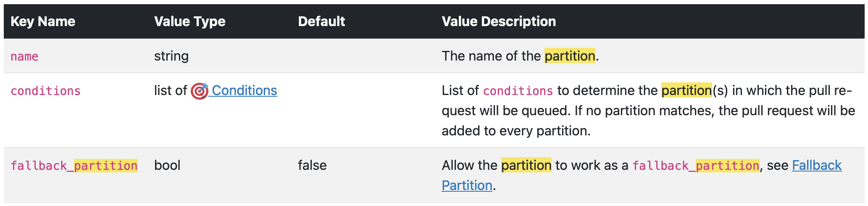The image size is (868, 206).
Task: Click highlighted "partition" in the conditions row description
Action: pos(687,90)
